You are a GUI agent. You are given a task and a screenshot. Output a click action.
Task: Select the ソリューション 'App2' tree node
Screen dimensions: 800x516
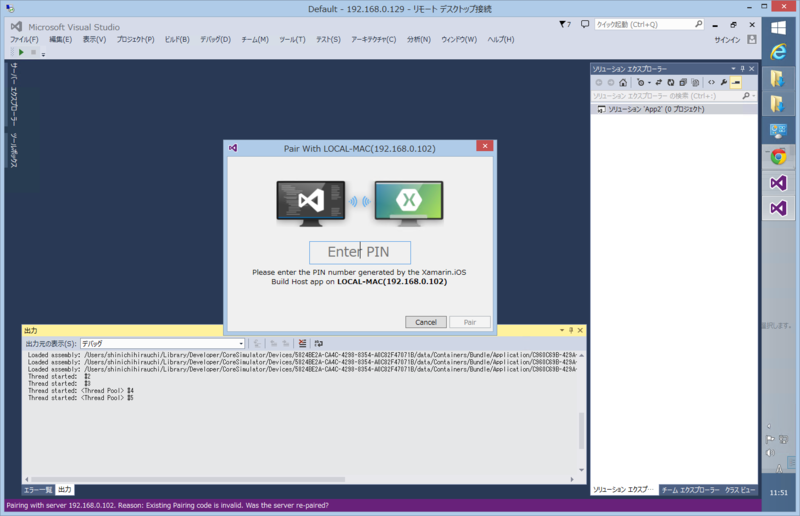point(673,109)
